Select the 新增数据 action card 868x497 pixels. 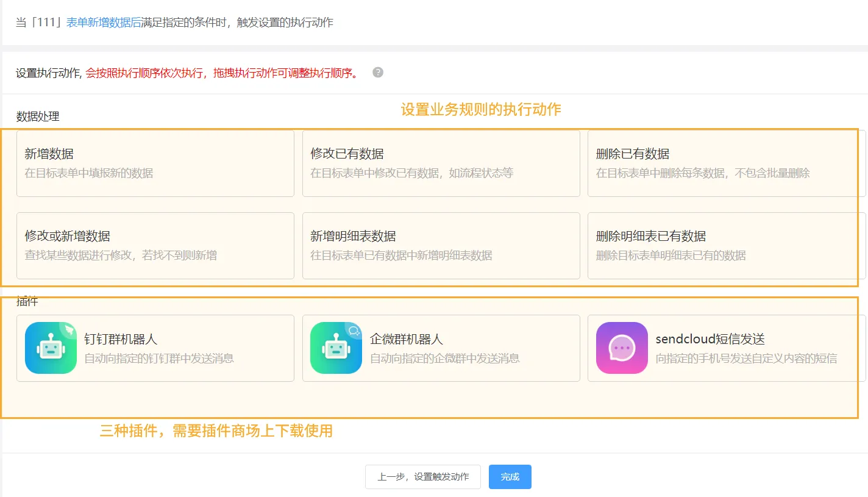click(x=155, y=163)
